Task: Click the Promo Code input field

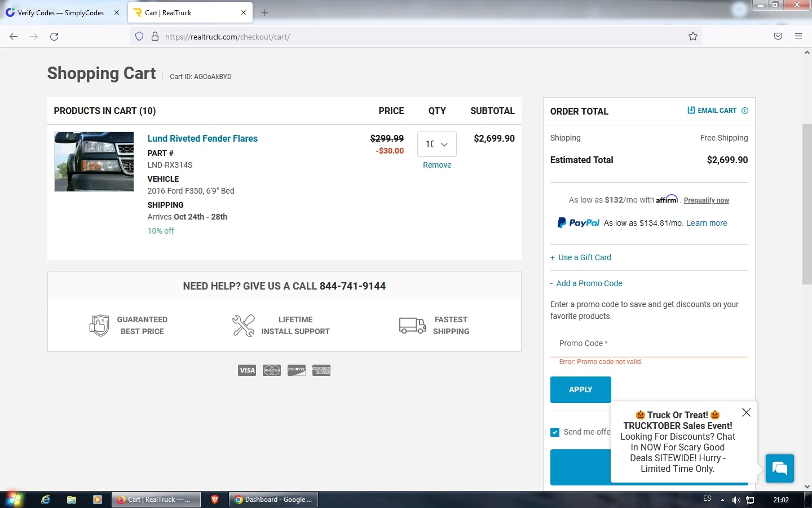Action: pos(649,343)
